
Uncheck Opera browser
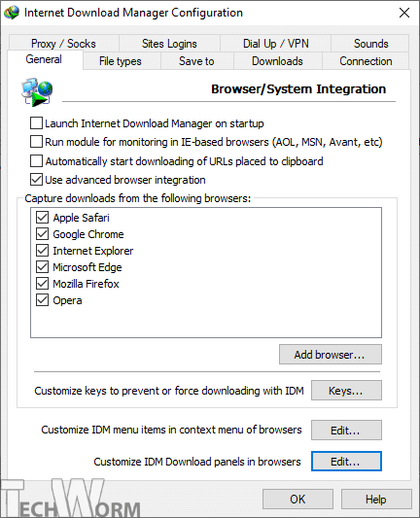43,300
